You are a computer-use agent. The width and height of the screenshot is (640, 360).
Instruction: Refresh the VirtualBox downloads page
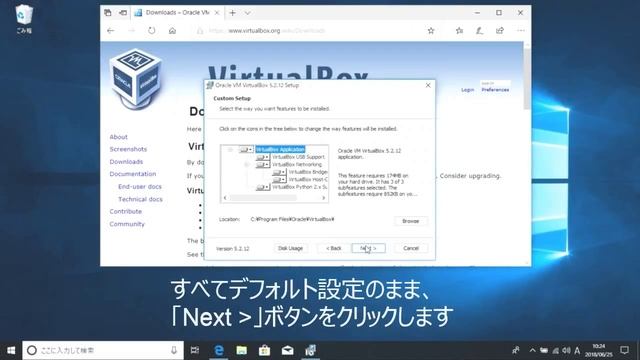pyautogui.click(x=151, y=31)
